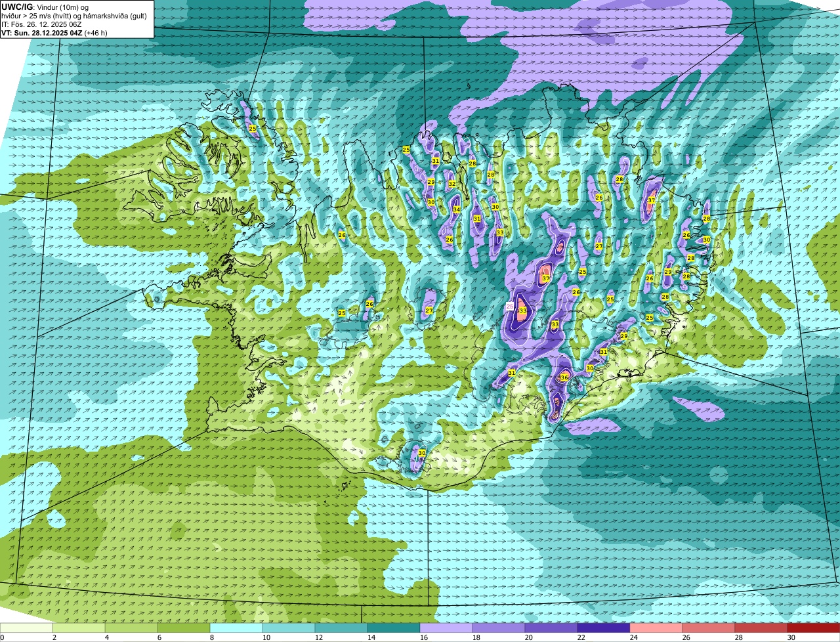Screen dimensions: 840x642
Task: Pick the 4–6 green legend color segment
Action: coord(131,628)
